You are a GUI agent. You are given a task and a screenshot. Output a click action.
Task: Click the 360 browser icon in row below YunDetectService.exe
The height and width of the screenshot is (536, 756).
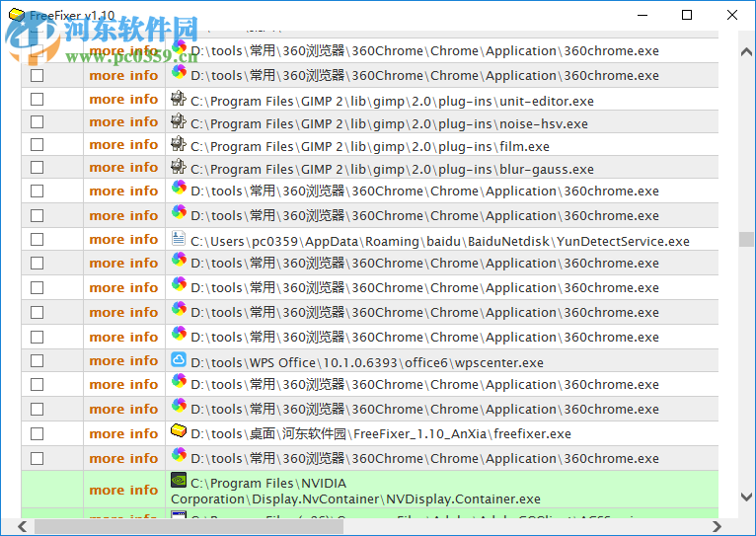pyautogui.click(x=179, y=260)
